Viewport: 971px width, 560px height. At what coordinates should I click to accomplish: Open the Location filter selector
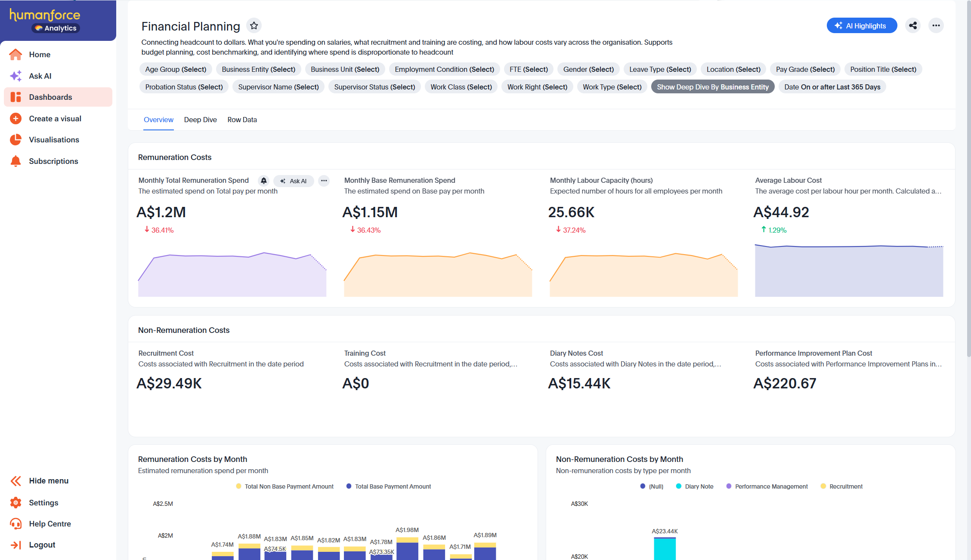pyautogui.click(x=733, y=69)
